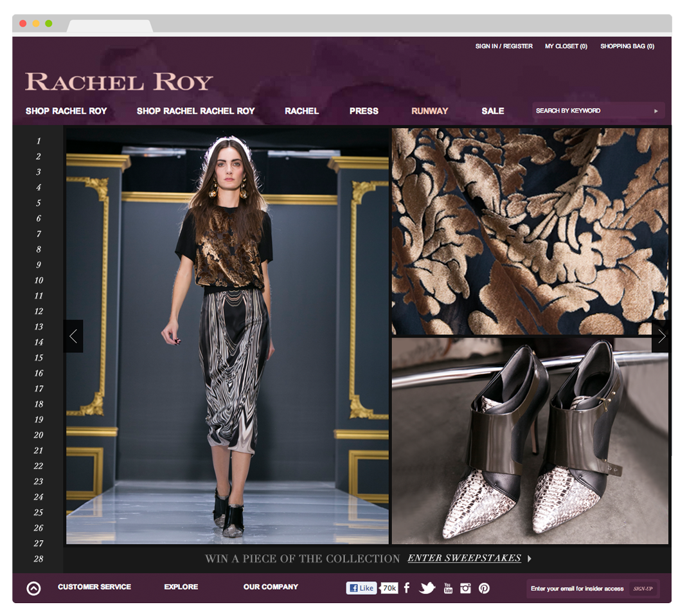Open the Instagram camera icon

[465, 588]
